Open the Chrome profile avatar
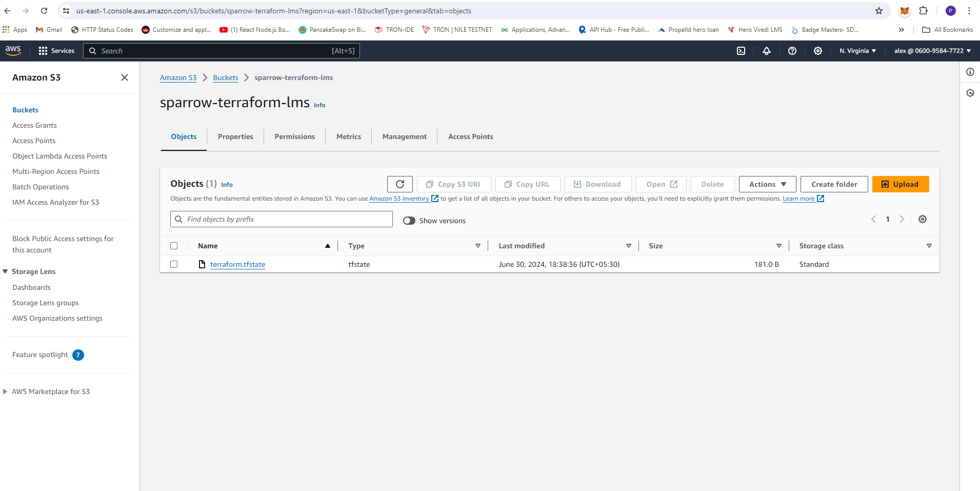 [x=951, y=11]
